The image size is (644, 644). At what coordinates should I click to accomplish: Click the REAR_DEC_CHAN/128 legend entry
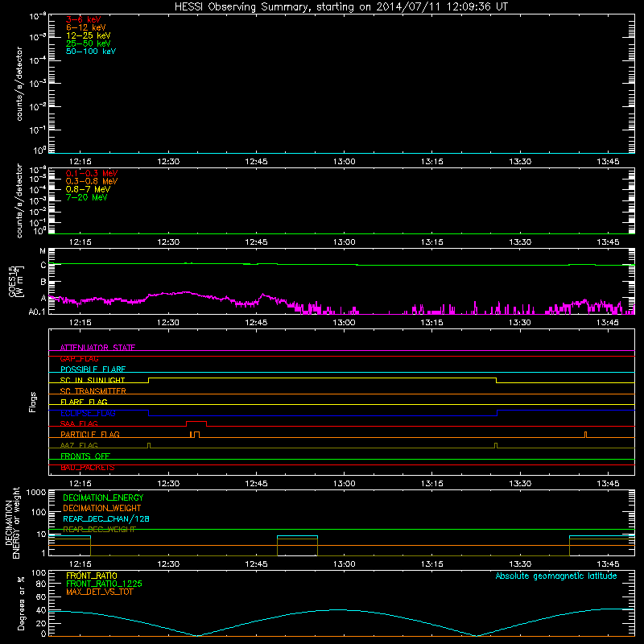106,518
